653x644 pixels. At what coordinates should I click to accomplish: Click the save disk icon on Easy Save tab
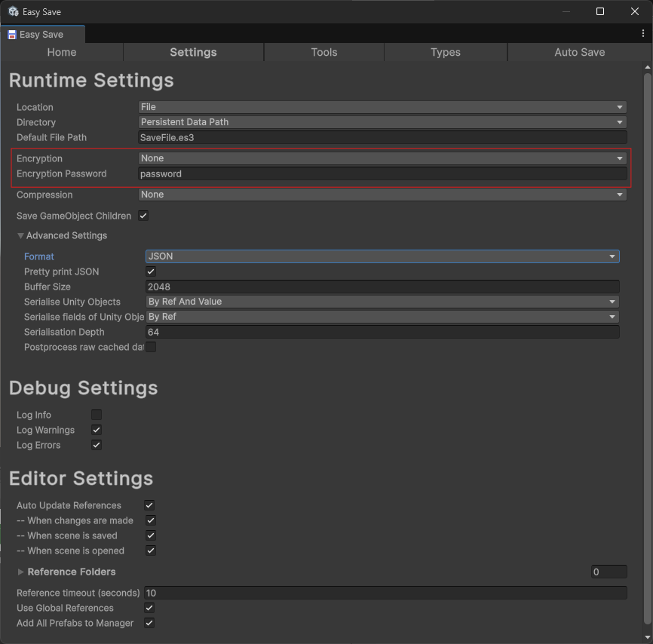12,35
